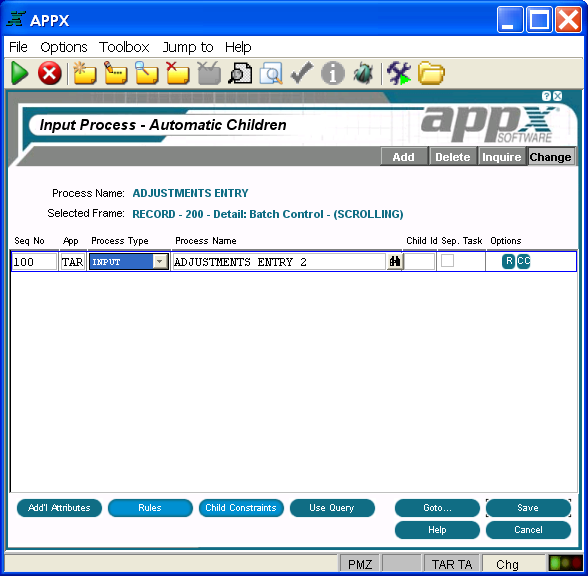
Task: Click the delete-mode note with red X
Action: click(177, 73)
